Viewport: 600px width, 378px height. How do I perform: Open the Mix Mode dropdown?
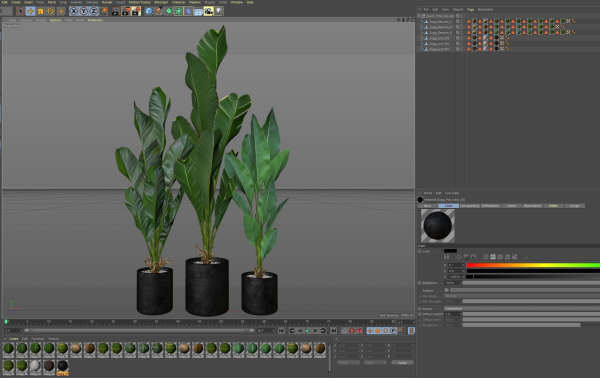(x=522, y=296)
